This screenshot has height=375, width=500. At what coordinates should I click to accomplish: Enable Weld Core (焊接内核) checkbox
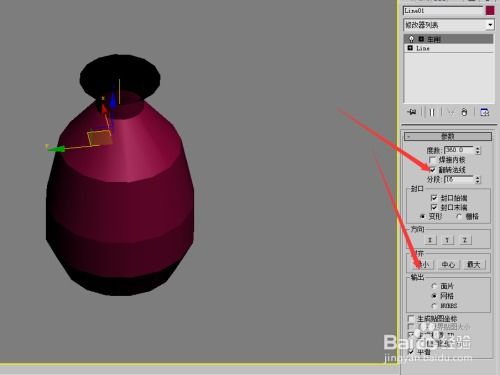(432, 160)
